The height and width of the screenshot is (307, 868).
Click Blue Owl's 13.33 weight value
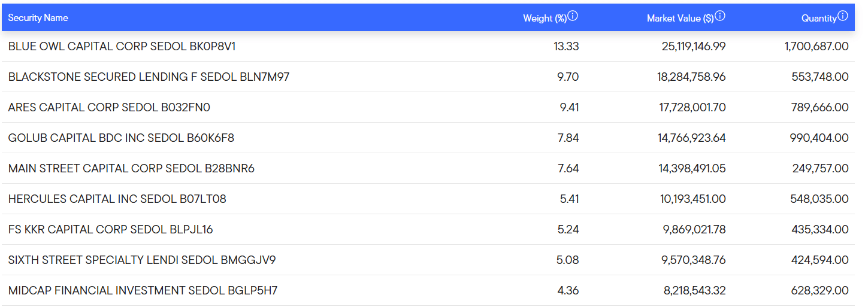click(x=566, y=46)
